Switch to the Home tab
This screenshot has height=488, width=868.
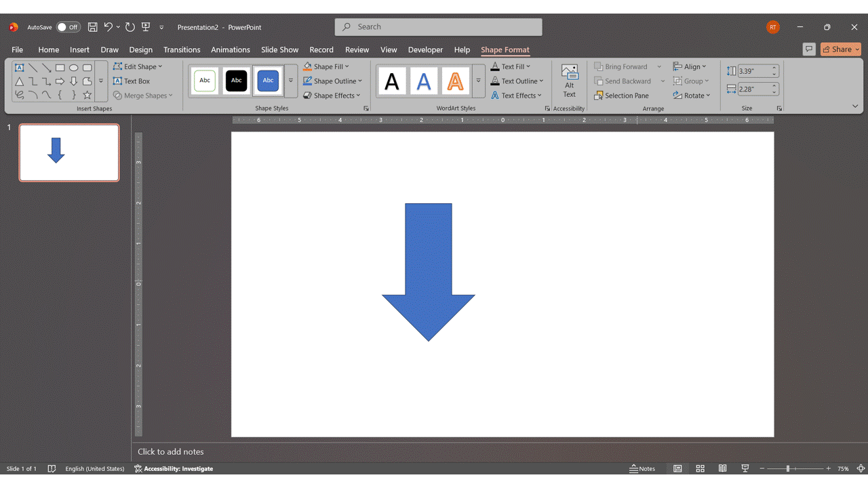click(48, 49)
